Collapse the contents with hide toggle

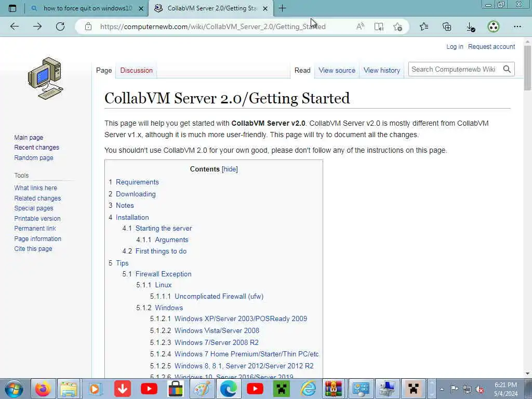click(230, 169)
